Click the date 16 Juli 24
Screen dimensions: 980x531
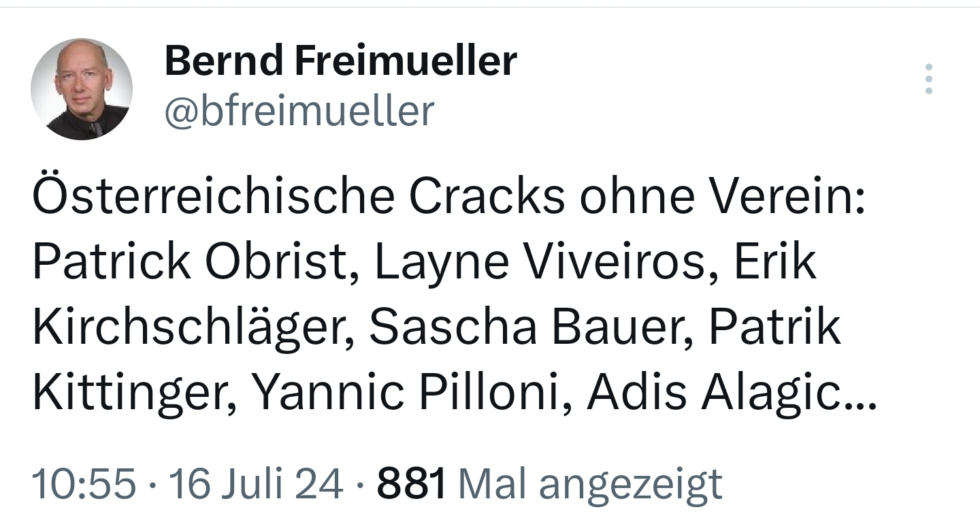256,484
